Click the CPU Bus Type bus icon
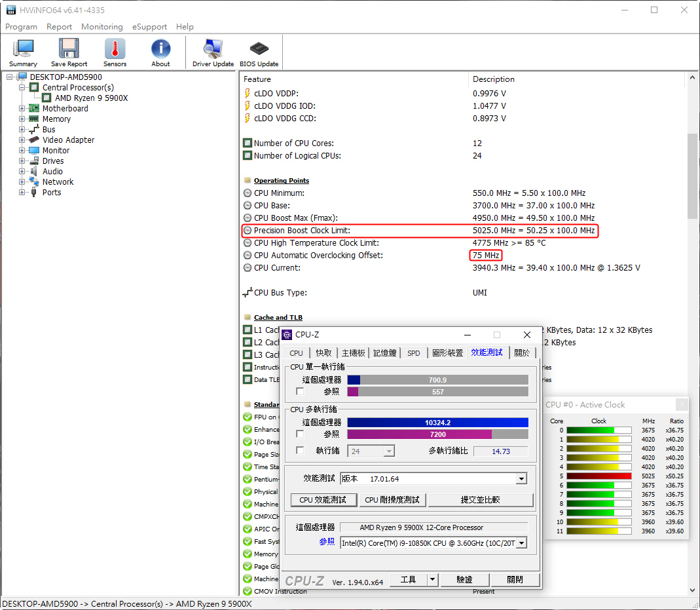The height and width of the screenshot is (610, 700). (x=248, y=292)
